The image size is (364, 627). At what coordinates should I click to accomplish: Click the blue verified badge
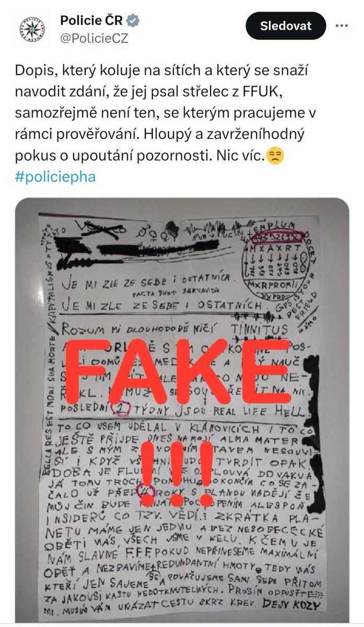coord(134,21)
